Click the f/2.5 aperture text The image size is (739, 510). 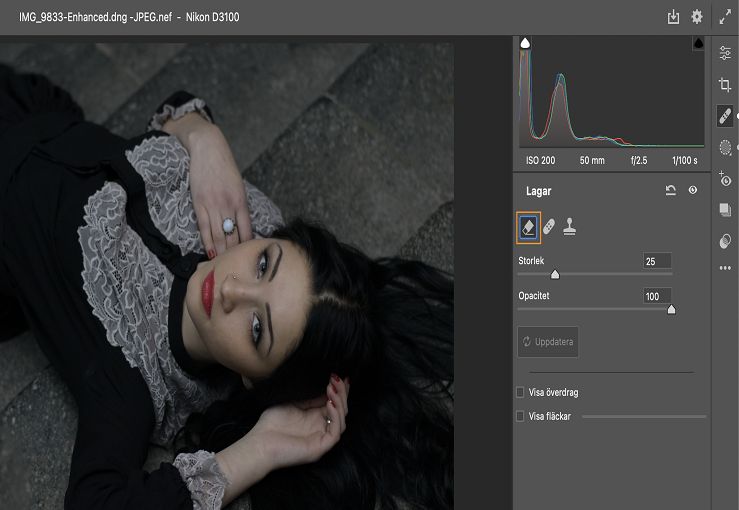click(x=639, y=160)
